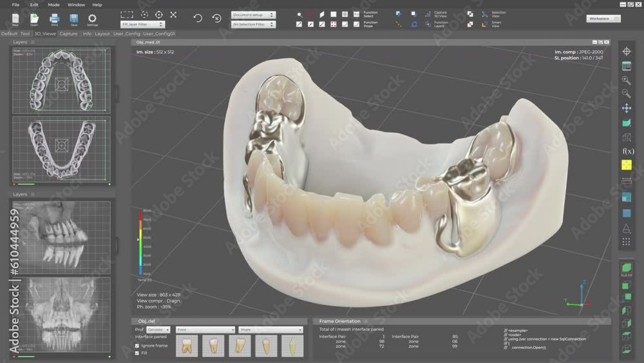Click the Selection View icon

click(x=485, y=14)
